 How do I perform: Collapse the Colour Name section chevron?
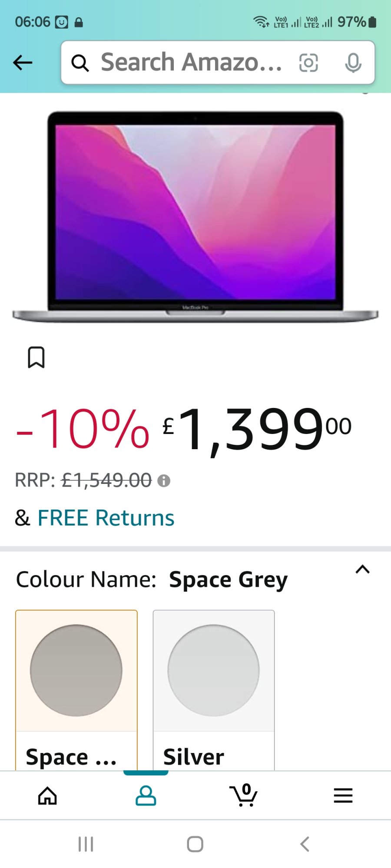click(363, 569)
